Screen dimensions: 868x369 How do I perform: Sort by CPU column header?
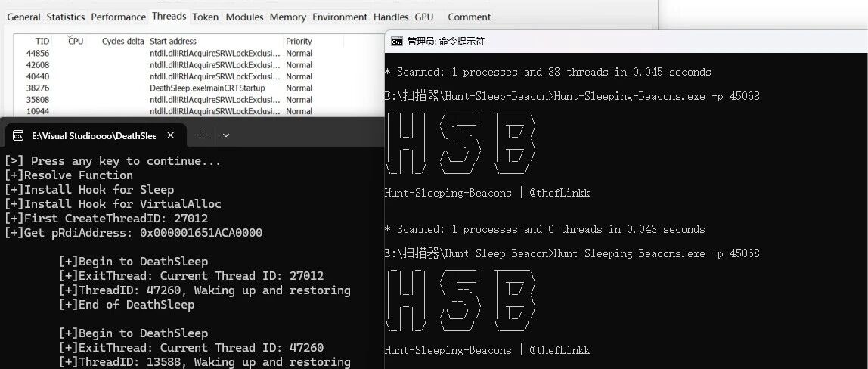(76, 41)
